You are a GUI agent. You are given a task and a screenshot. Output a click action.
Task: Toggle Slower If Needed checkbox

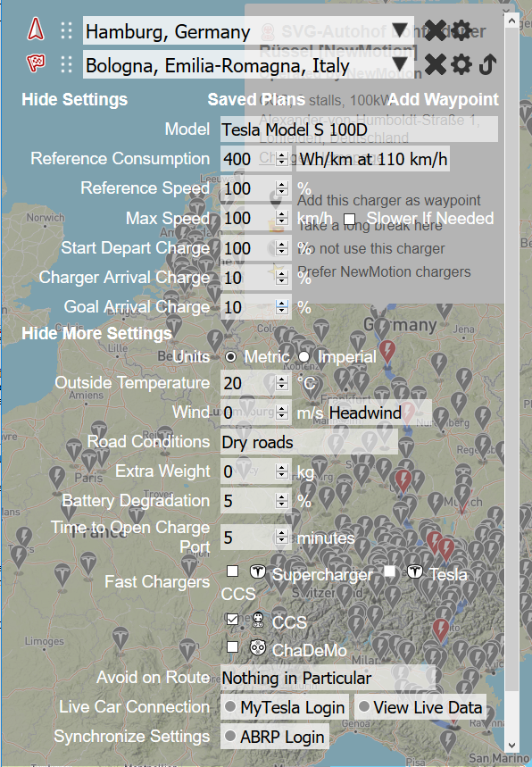coord(349,218)
